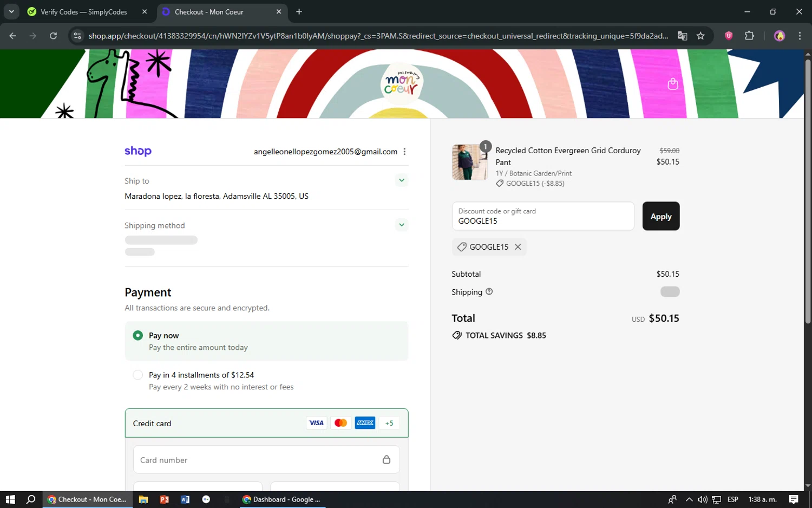Bookmark this page with the star
812x508 pixels.
(x=700, y=36)
